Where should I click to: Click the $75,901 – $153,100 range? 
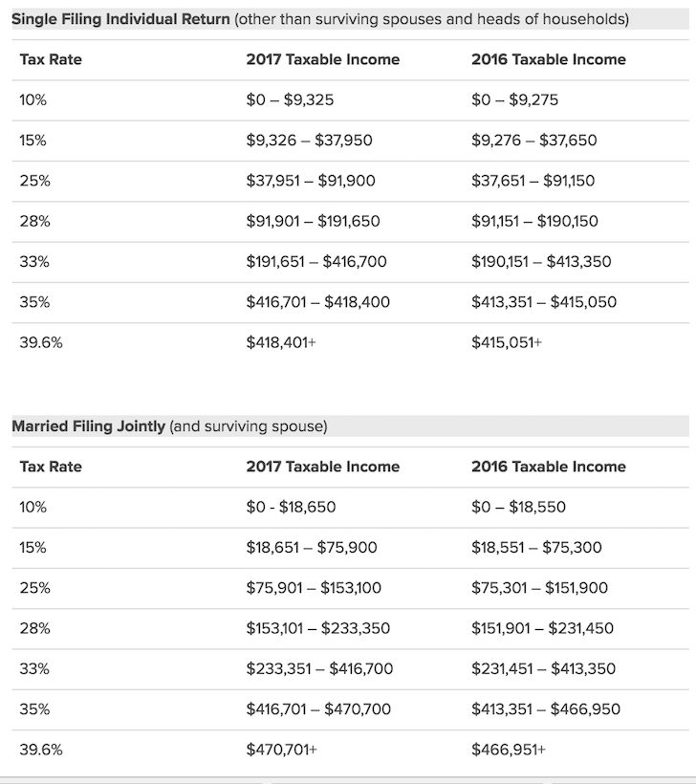(x=314, y=588)
